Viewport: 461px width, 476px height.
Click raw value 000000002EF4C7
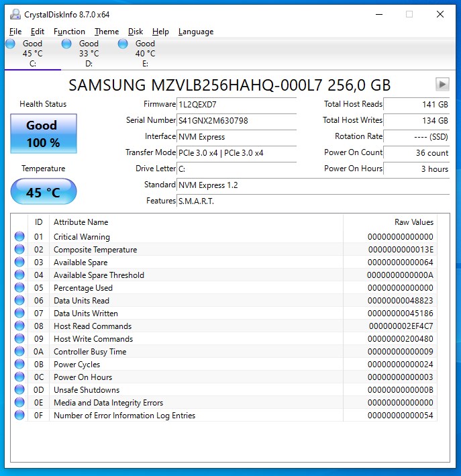(x=401, y=326)
